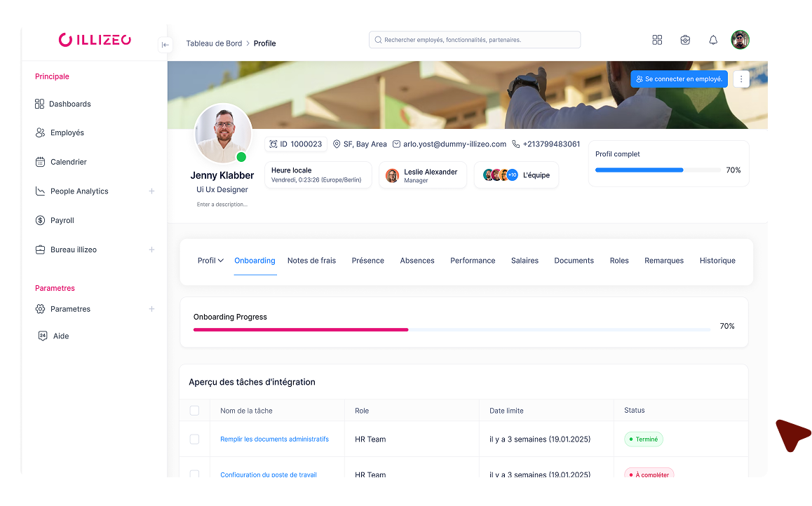Image resolution: width=812 pixels, height=506 pixels.
Task: Tick the checkbox for Remplir les documents administratifs
Action: (x=194, y=439)
